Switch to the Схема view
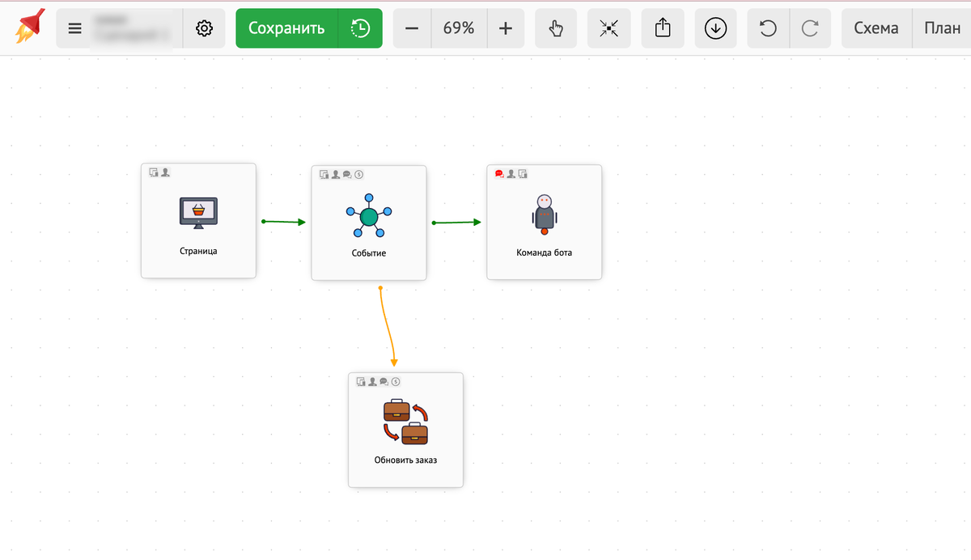 [876, 28]
